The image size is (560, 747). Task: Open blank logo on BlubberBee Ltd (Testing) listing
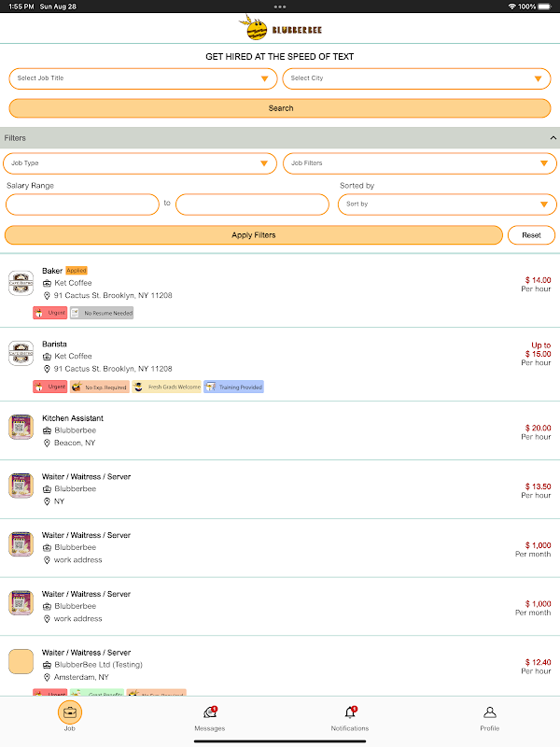coord(21,661)
